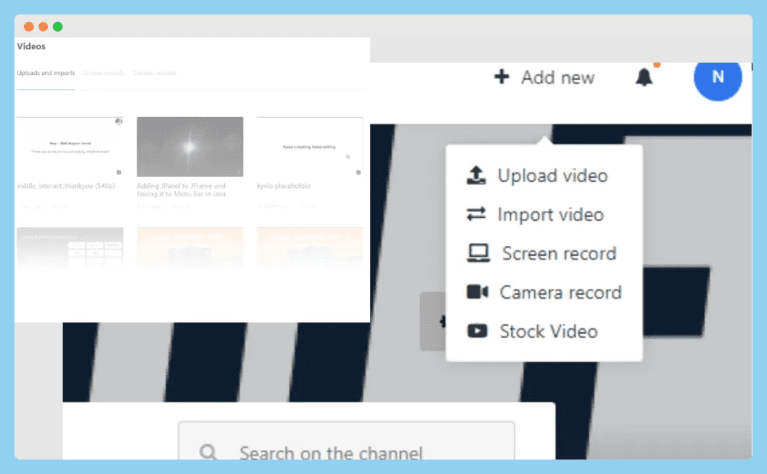This screenshot has height=474, width=767.
Task: Click the magnifier icon in channel search
Action: click(x=208, y=452)
